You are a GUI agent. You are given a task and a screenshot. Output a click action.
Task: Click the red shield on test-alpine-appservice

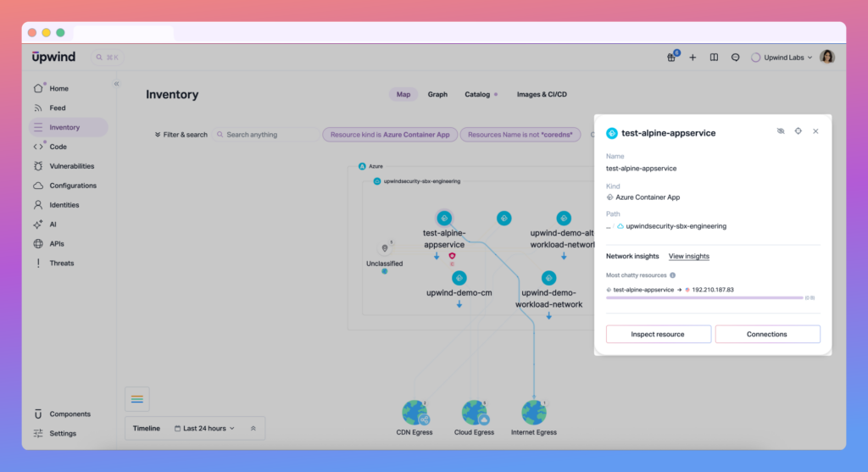(x=453, y=256)
